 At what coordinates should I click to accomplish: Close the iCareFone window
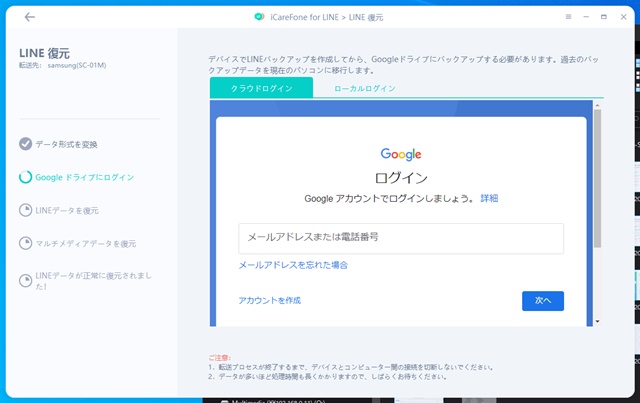tap(623, 17)
